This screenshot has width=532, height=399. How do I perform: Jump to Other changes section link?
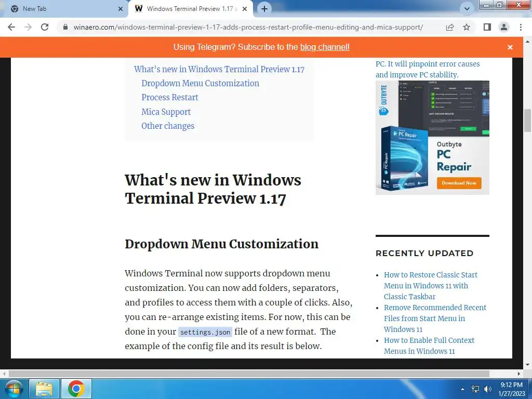(168, 126)
